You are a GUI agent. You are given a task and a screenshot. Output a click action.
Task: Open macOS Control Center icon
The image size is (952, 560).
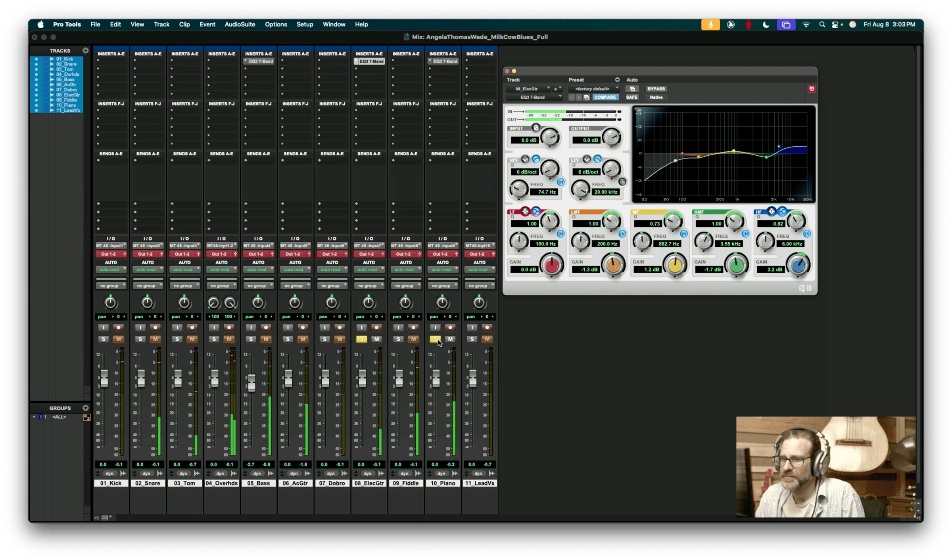click(x=835, y=25)
